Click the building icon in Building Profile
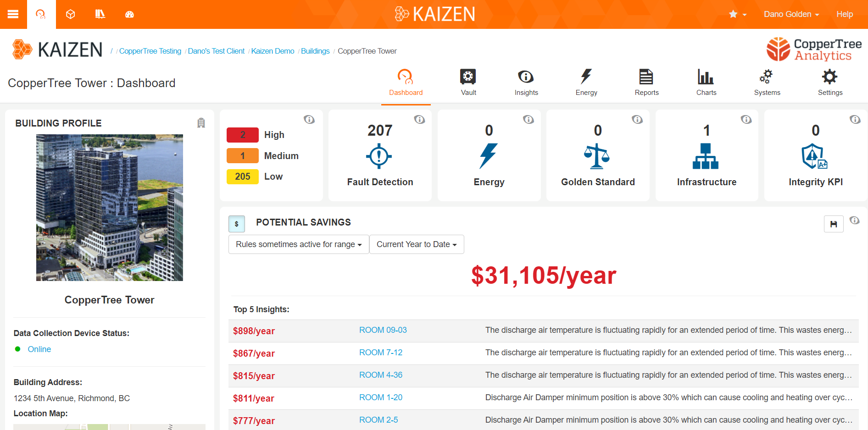Image resolution: width=868 pixels, height=430 pixels. click(x=201, y=123)
